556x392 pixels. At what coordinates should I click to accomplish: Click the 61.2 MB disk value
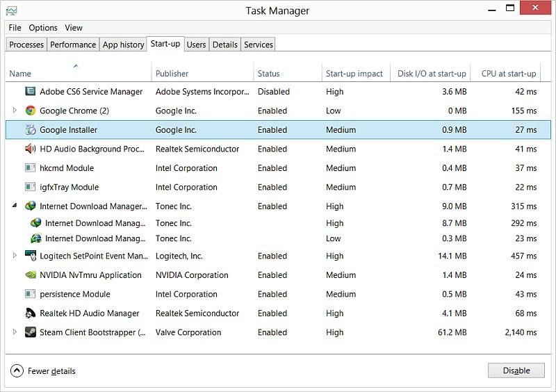tap(452, 332)
